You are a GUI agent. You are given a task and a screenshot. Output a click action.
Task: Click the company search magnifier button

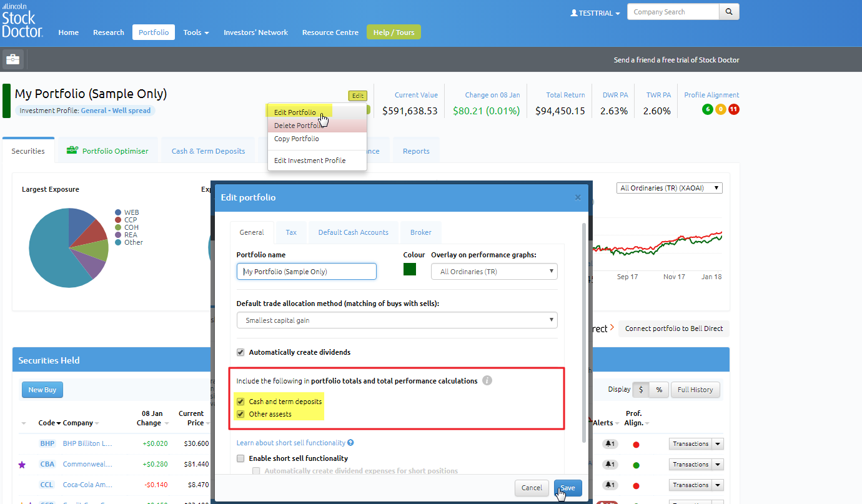(x=729, y=12)
